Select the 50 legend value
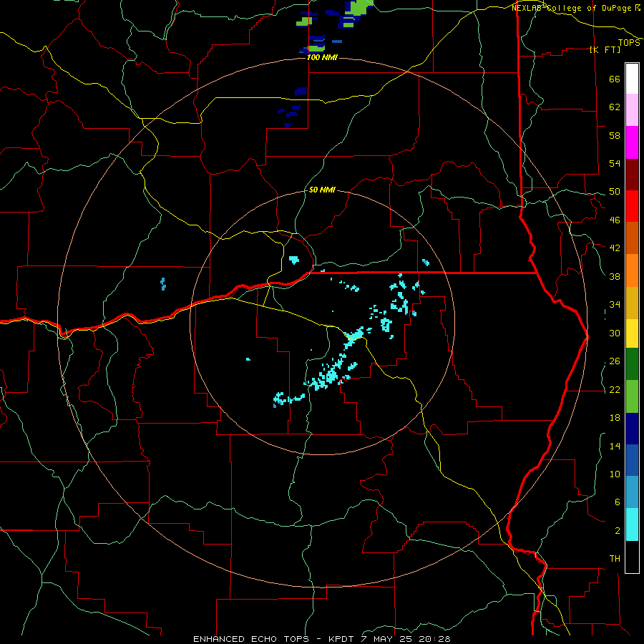The width and height of the screenshot is (644, 644). tap(615, 192)
